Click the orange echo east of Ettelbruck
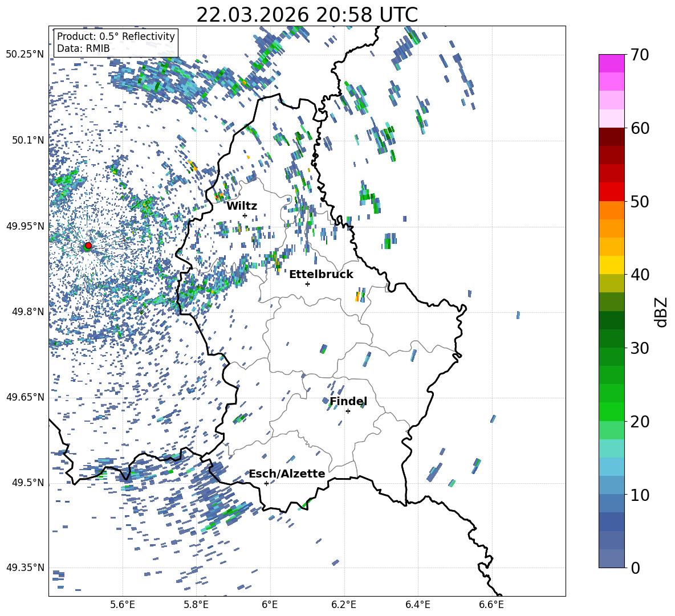 tap(357, 297)
